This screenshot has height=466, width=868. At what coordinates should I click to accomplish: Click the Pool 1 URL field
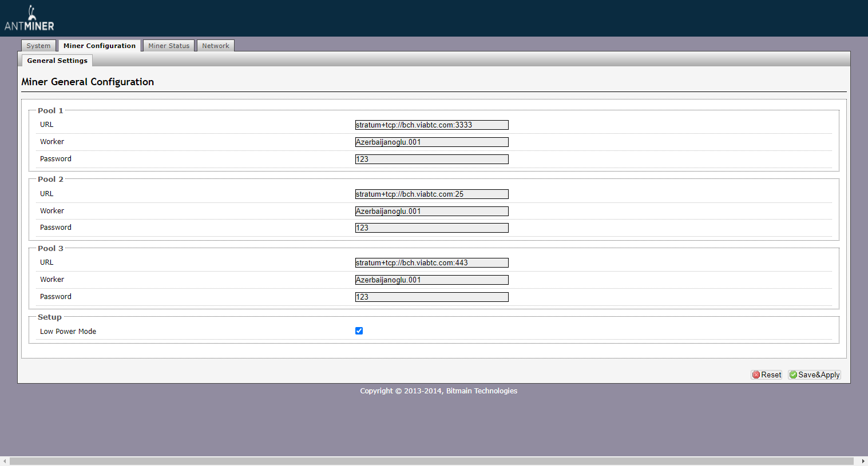tap(431, 125)
